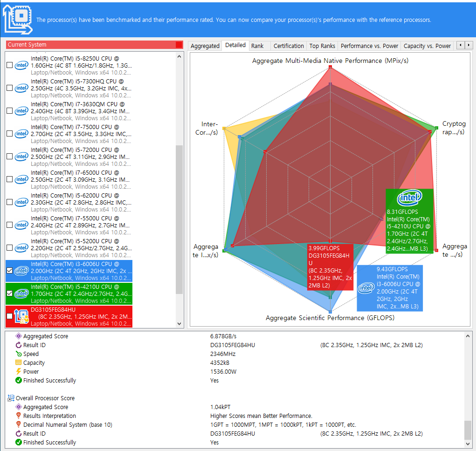Click the processor benchmark icon in the header
The height and width of the screenshot is (451, 476).
point(18,19)
